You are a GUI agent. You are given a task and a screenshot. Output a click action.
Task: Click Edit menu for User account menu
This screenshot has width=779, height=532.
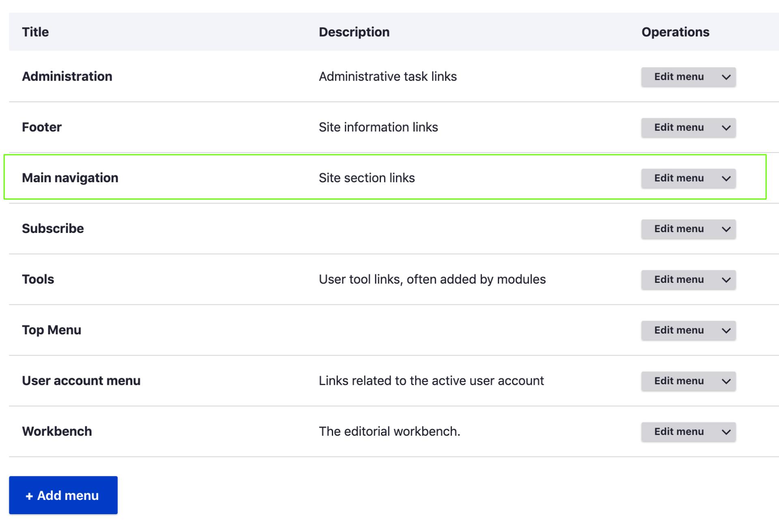tap(679, 381)
